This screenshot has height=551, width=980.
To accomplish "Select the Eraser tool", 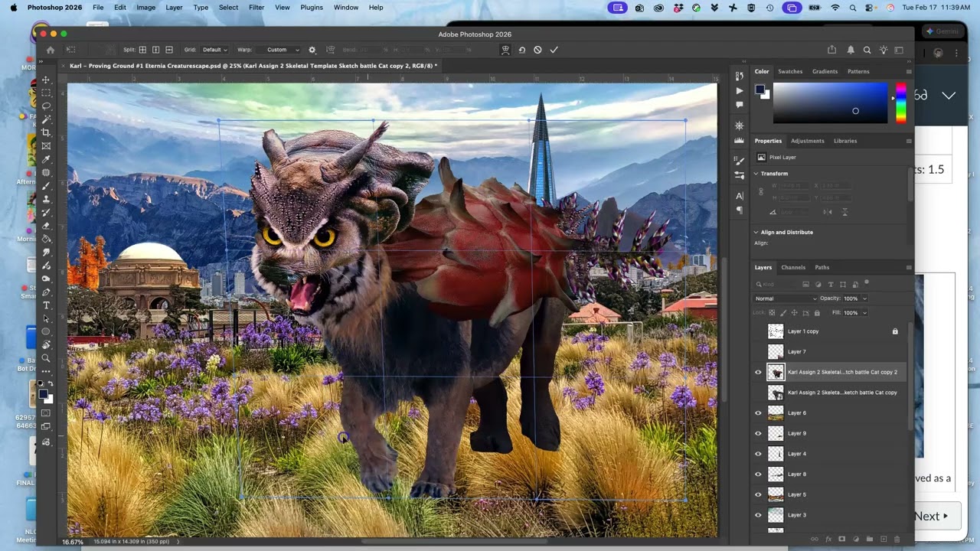I will tap(46, 226).
